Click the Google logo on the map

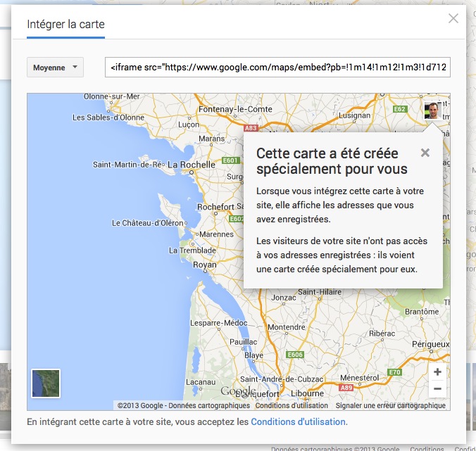pyautogui.click(x=237, y=391)
